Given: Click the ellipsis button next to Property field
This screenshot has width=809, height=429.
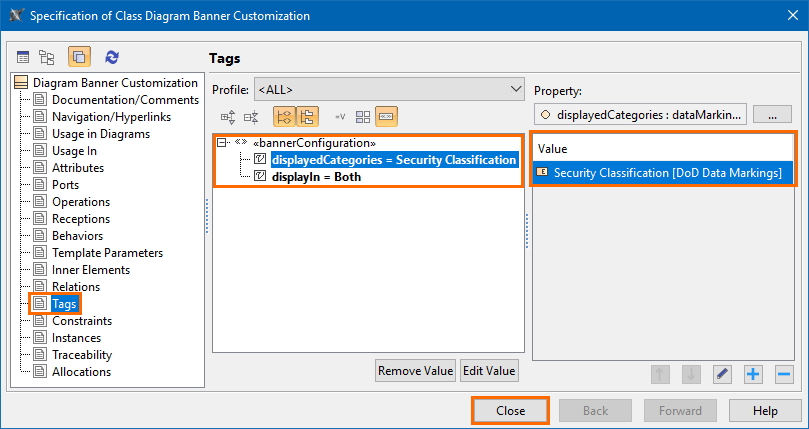Looking at the screenshot, I should 772,114.
